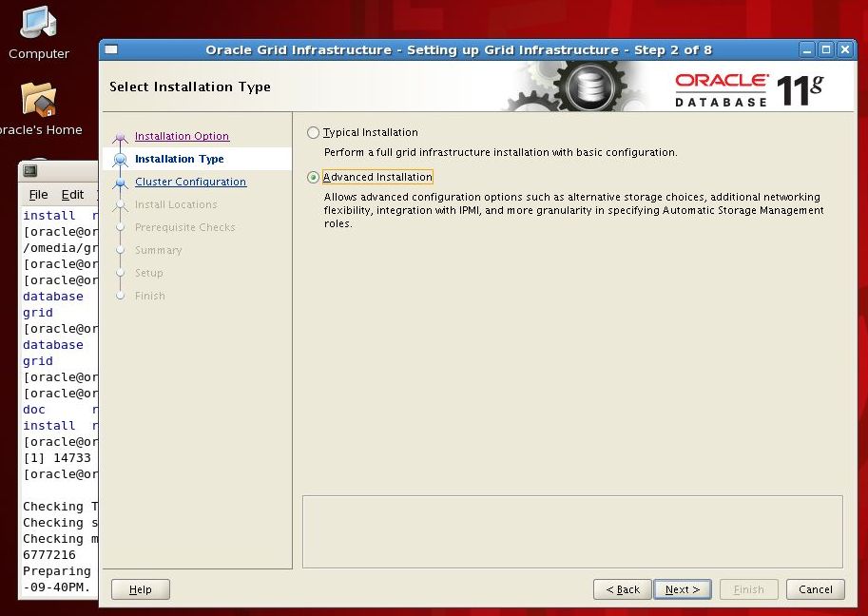Open the File menu in terminal
The image size is (868, 616).
tap(38, 195)
